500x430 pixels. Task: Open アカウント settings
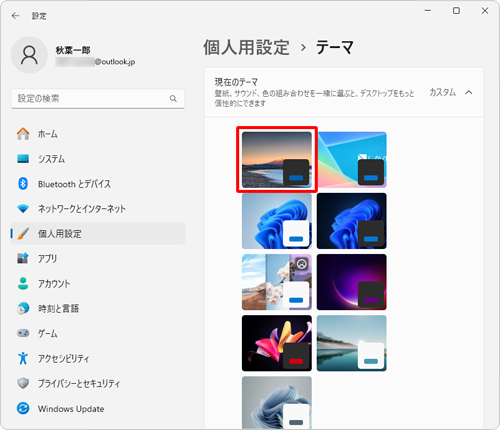[98, 283]
